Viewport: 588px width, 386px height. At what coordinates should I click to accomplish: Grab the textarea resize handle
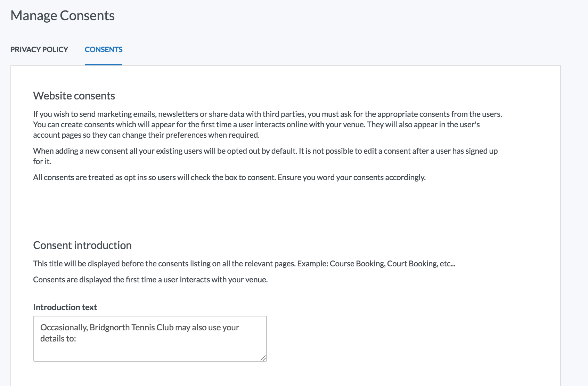pyautogui.click(x=263, y=358)
